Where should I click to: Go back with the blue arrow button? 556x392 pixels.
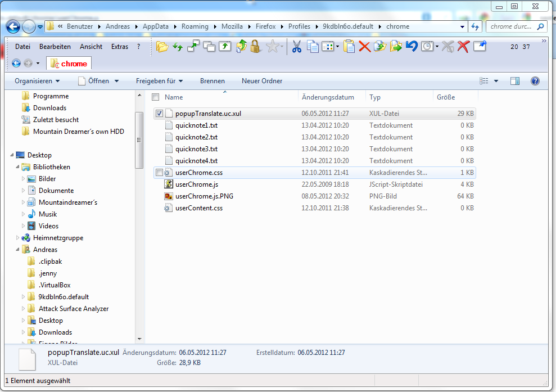click(13, 26)
